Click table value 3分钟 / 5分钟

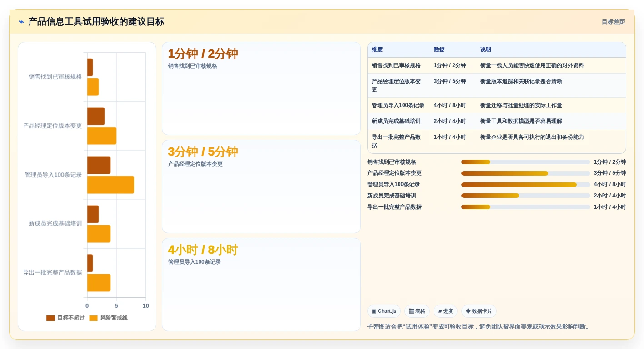coord(450,81)
